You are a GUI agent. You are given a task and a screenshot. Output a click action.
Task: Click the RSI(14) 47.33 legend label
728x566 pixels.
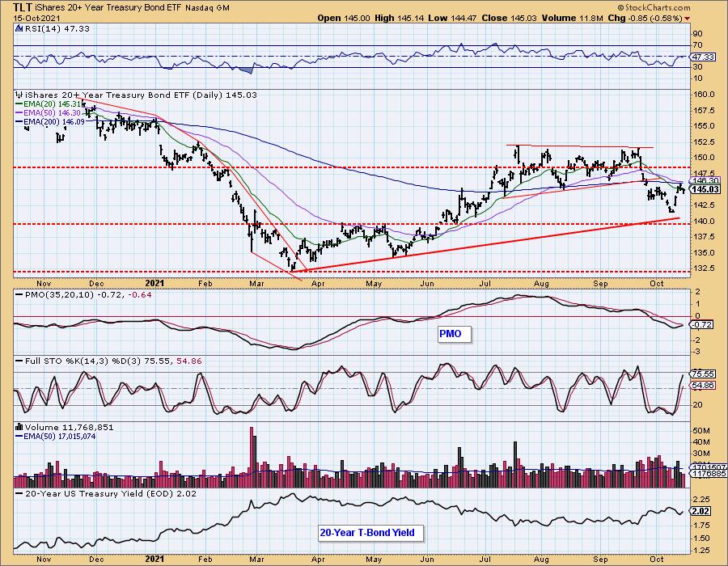pyautogui.click(x=57, y=28)
